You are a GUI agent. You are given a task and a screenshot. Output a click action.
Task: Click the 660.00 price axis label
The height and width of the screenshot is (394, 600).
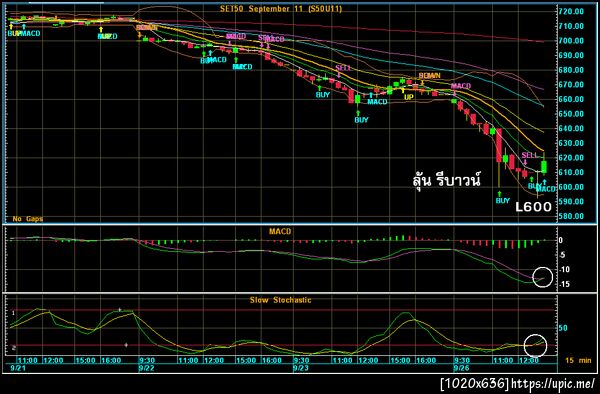click(571, 99)
